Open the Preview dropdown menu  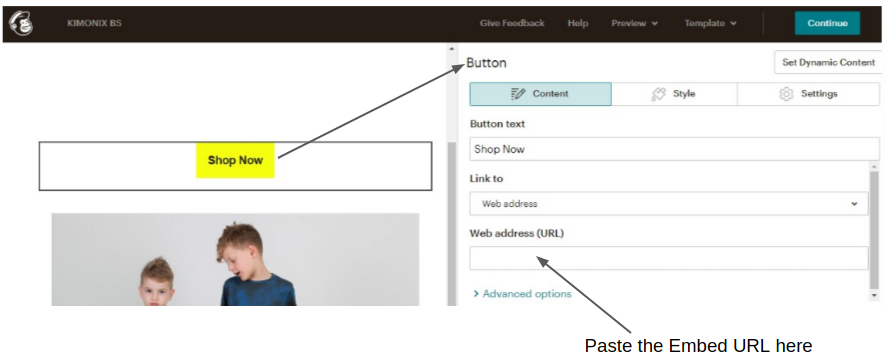click(635, 23)
